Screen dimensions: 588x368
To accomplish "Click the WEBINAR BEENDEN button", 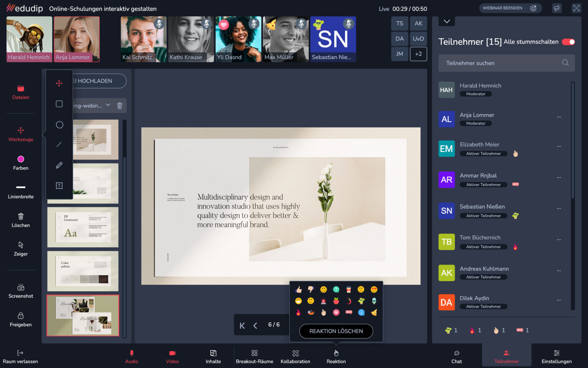I will pos(502,8).
